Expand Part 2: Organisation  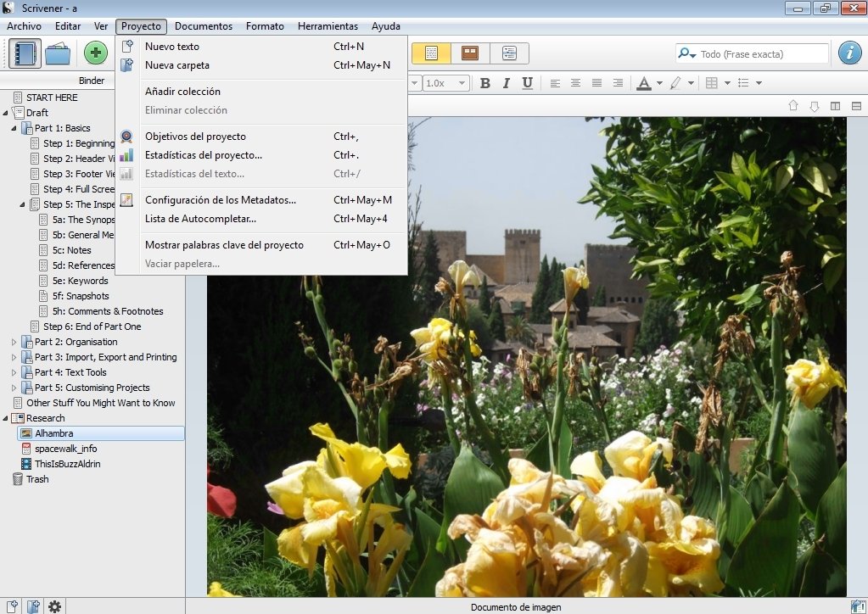coord(14,342)
